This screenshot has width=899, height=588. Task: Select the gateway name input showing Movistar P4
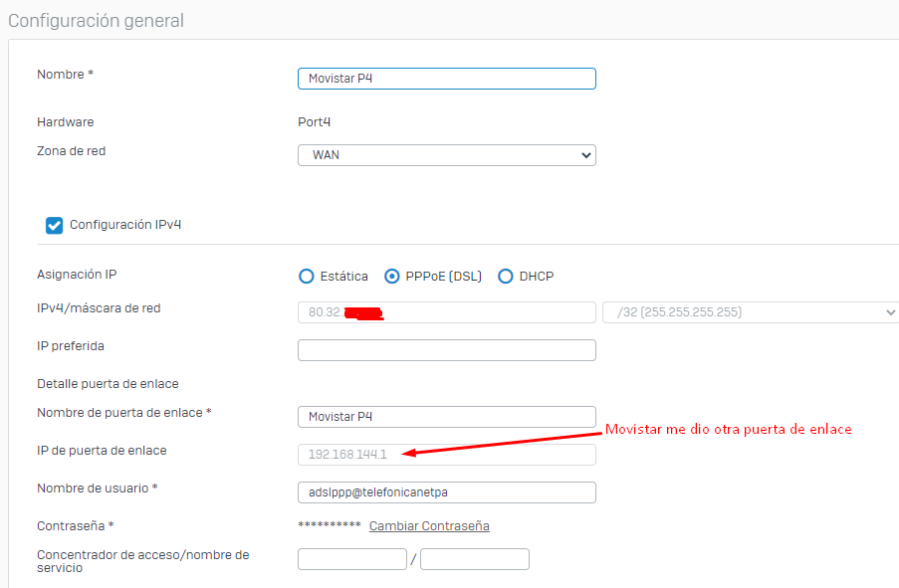pyautogui.click(x=446, y=415)
